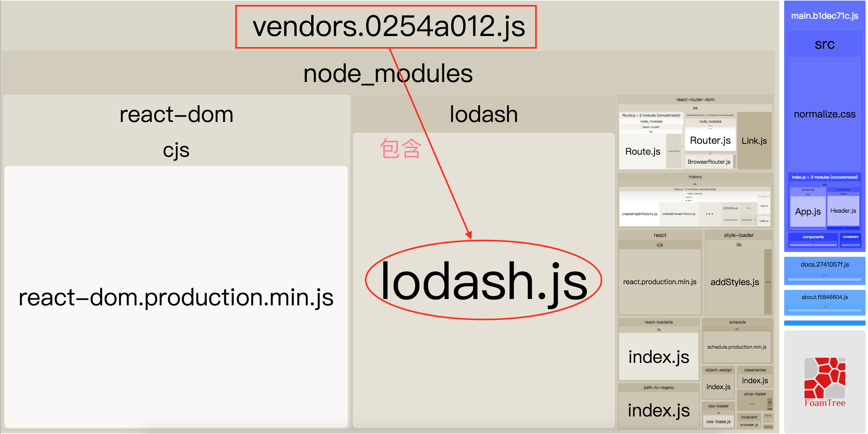Select the invariant package header

[x=749, y=417]
